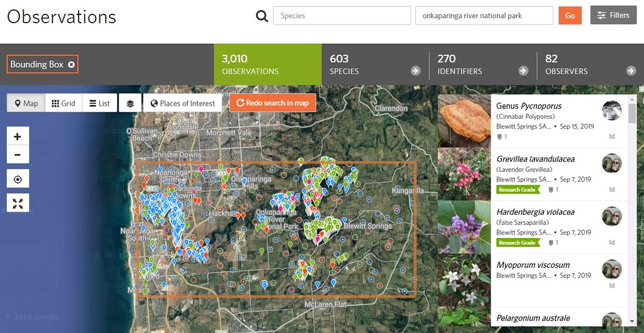Remove the Bounding Box filter
Viewport: 644px width, 333px height.
(x=72, y=65)
